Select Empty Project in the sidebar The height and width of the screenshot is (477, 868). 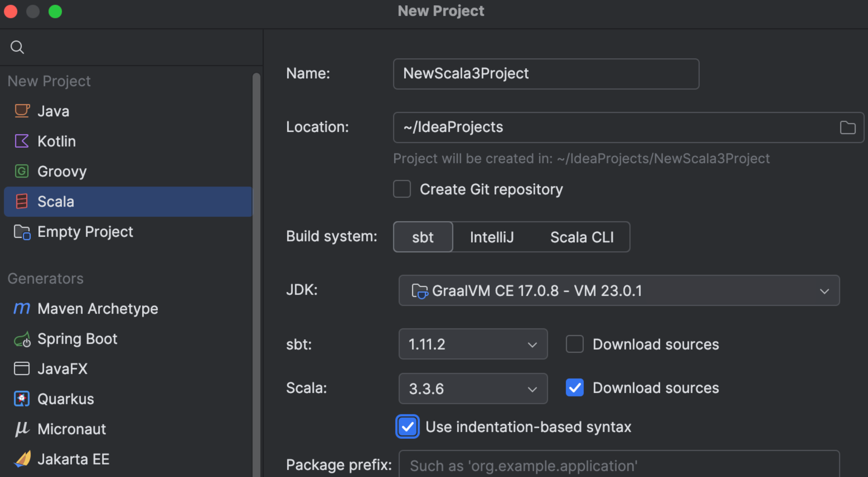point(85,232)
